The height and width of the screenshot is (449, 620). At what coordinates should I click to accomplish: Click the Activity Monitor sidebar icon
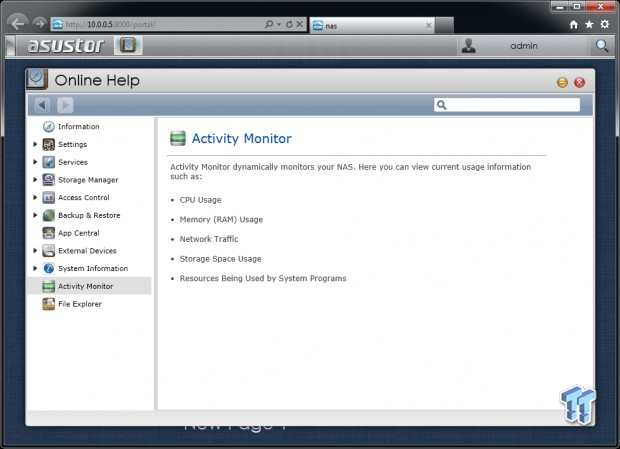click(49, 286)
